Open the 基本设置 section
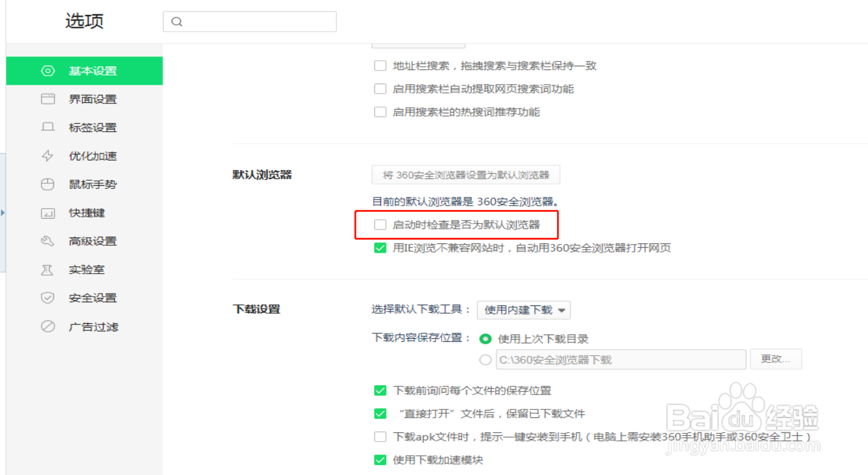 pyautogui.click(x=84, y=71)
